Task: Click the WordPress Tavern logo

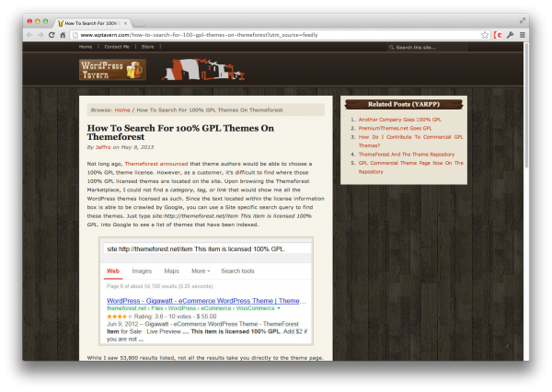Action: click(x=111, y=69)
